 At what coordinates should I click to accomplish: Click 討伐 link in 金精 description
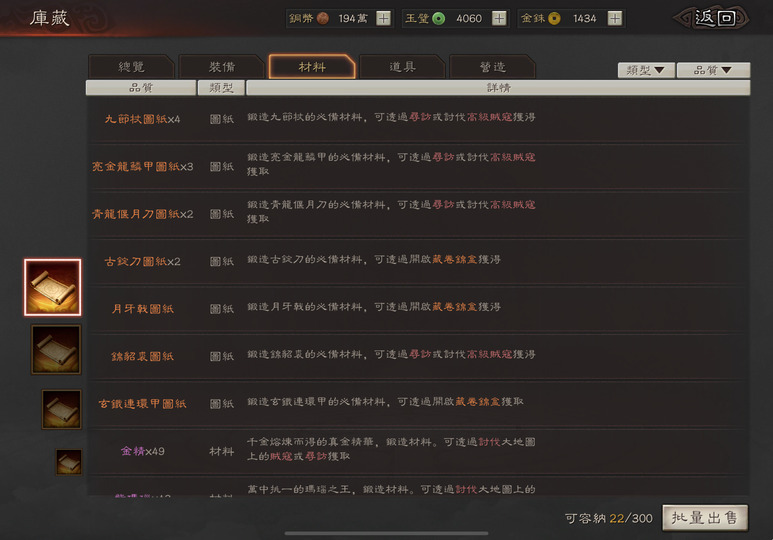pyautogui.click(x=490, y=441)
